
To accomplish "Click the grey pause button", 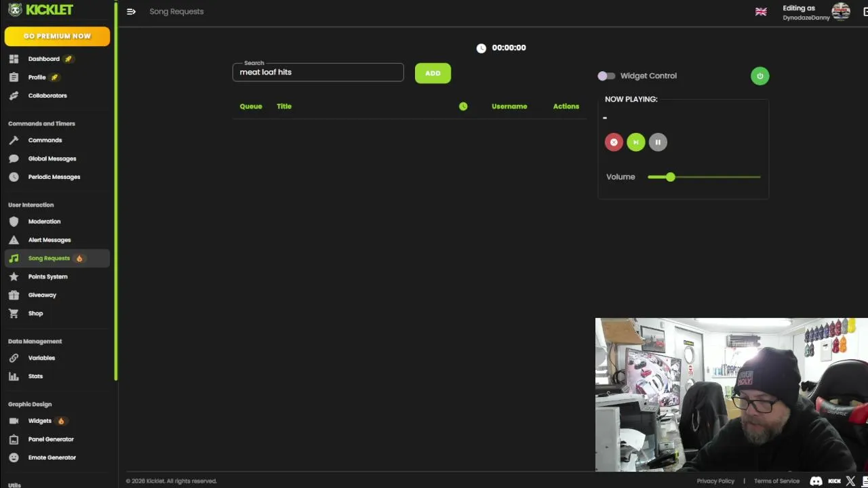I will pyautogui.click(x=658, y=142).
